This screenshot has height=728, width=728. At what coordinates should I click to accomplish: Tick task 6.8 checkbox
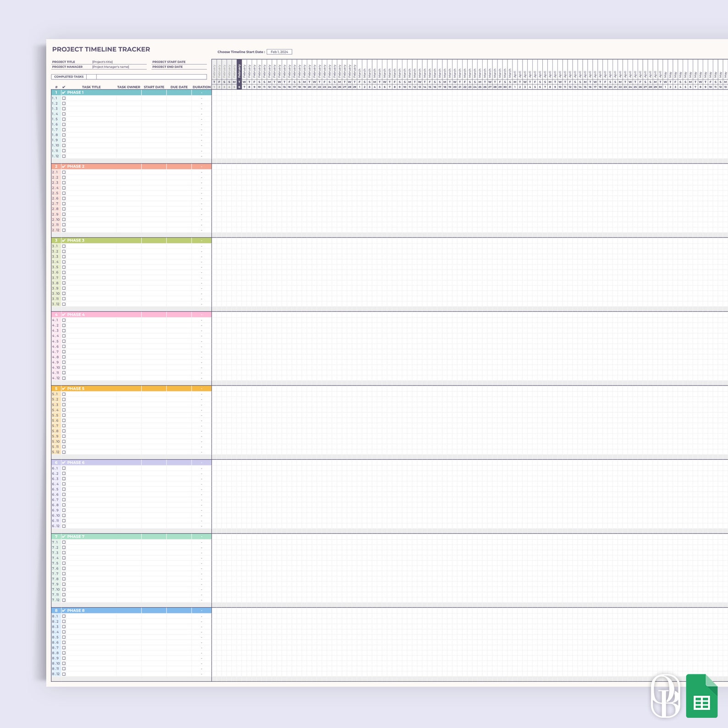pyautogui.click(x=64, y=505)
